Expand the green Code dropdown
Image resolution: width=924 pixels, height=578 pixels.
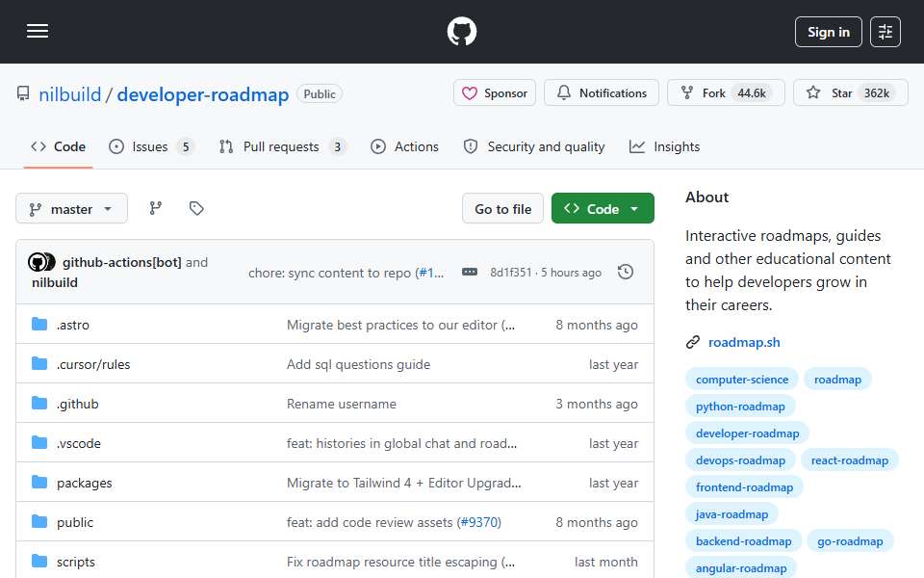pyautogui.click(x=603, y=209)
